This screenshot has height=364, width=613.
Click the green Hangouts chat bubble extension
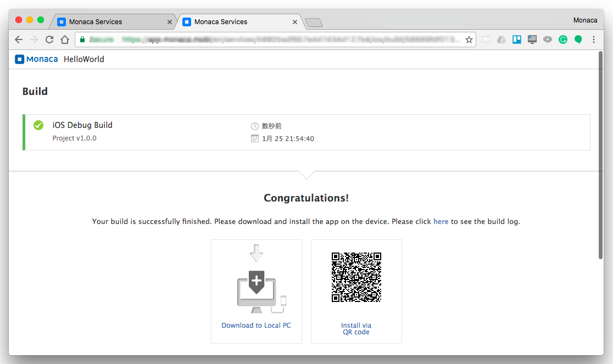(578, 40)
